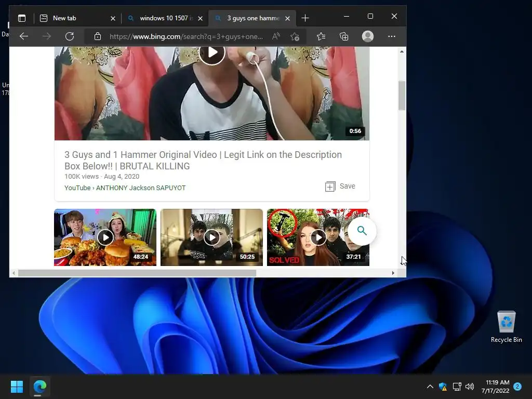Click the forward navigation arrow
This screenshot has width=532, height=399.
coord(46,36)
